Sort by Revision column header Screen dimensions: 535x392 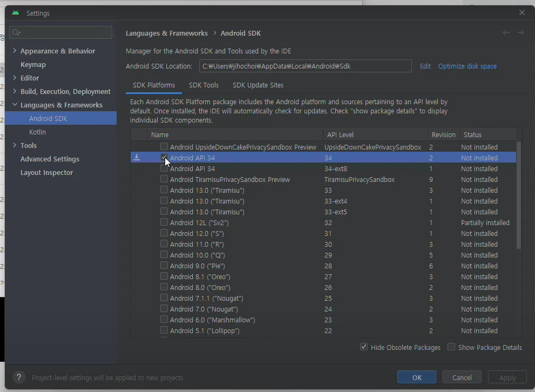point(444,135)
